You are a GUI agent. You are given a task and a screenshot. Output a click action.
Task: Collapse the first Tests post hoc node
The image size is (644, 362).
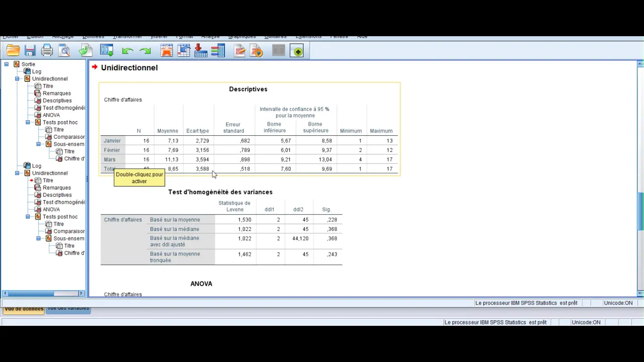pyautogui.click(x=27, y=122)
